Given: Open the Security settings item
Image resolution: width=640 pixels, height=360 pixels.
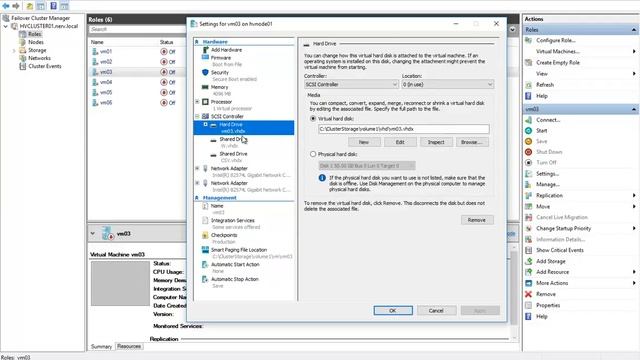Looking at the screenshot, I should [x=220, y=72].
